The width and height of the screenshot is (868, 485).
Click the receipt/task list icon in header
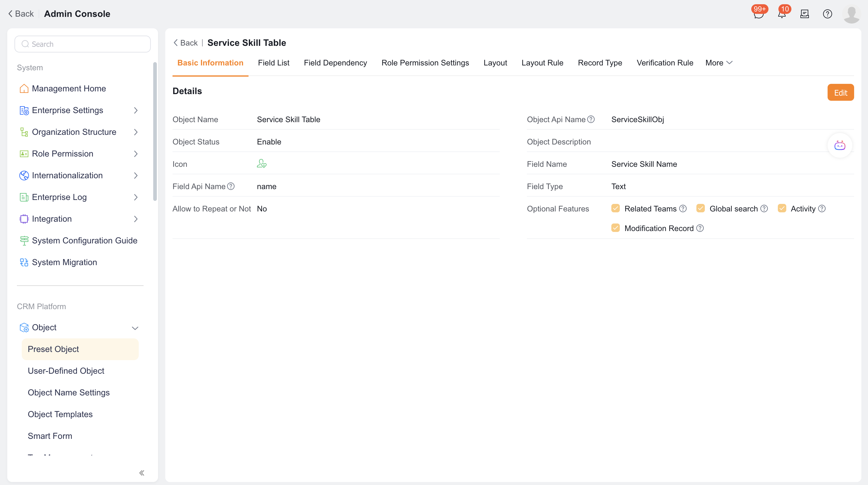coord(805,14)
